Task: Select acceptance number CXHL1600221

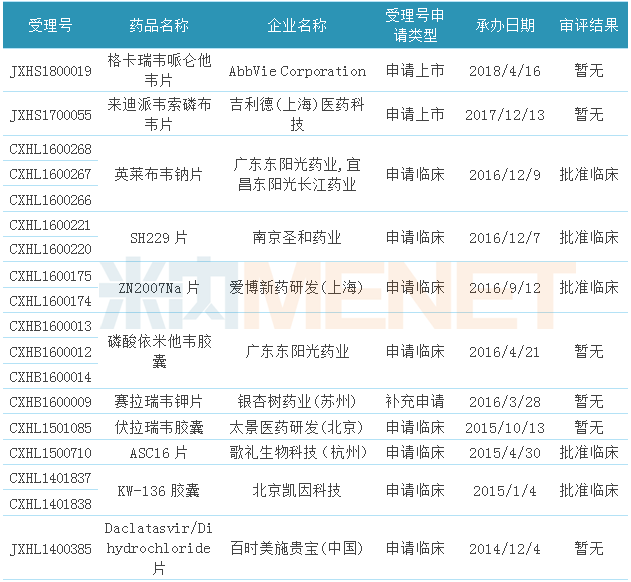Action: pyautogui.click(x=50, y=225)
